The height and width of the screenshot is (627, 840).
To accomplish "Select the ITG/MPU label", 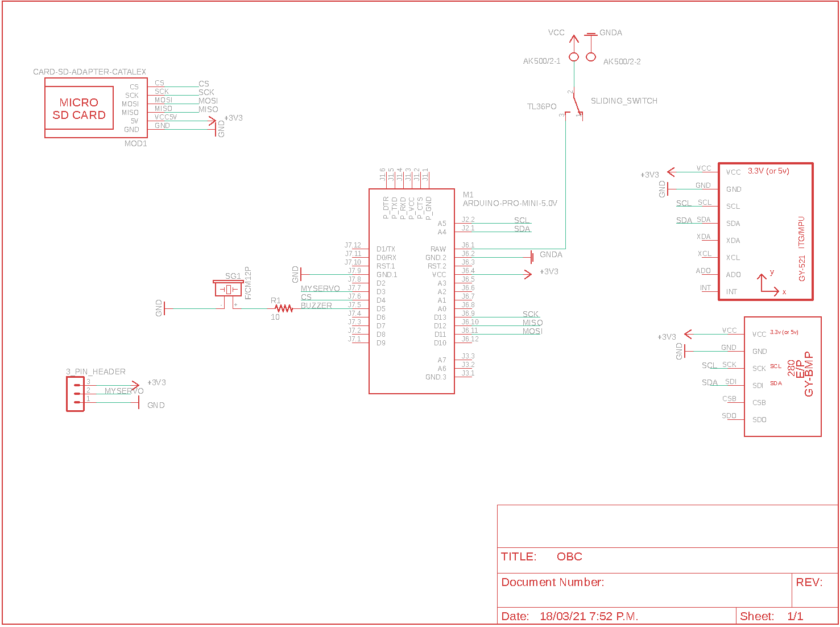I will [x=802, y=232].
